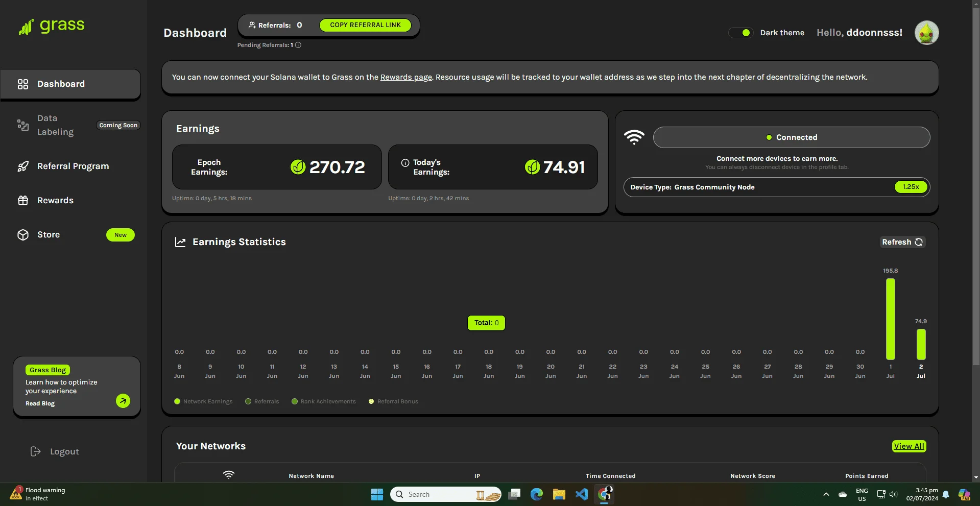Click View All networks link
Image resolution: width=980 pixels, height=506 pixels.
pyautogui.click(x=909, y=446)
